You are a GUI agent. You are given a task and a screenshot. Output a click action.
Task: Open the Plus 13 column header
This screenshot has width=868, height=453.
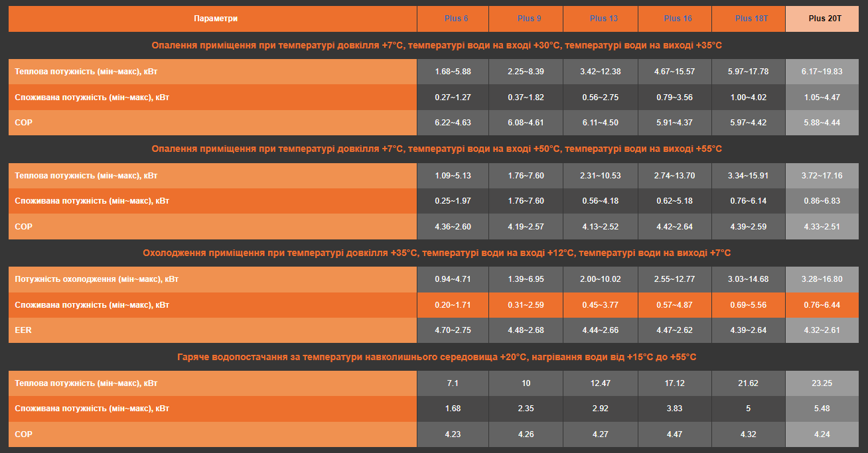[604, 19]
